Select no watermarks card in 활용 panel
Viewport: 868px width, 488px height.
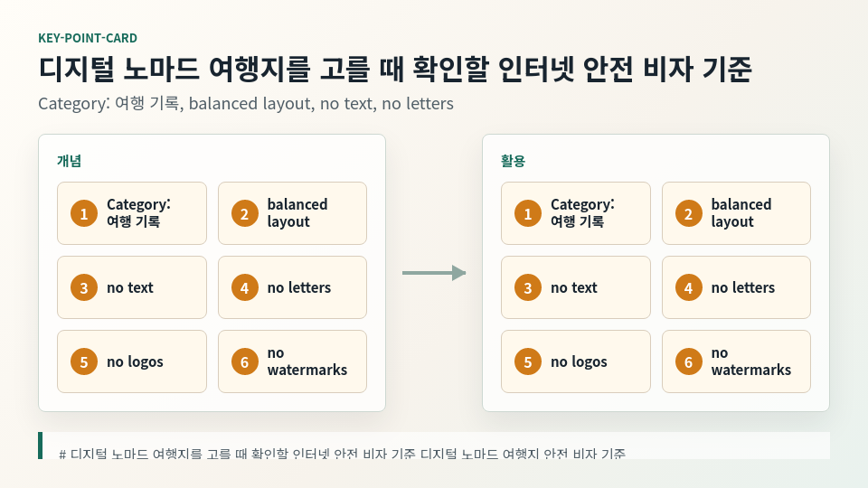[736, 361]
